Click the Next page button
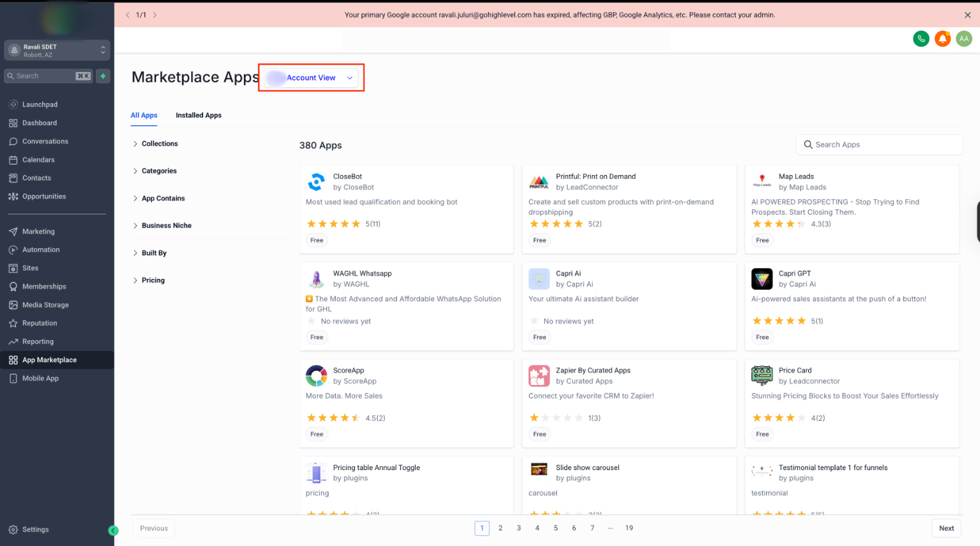Viewport: 980px width, 546px height. [946, 528]
